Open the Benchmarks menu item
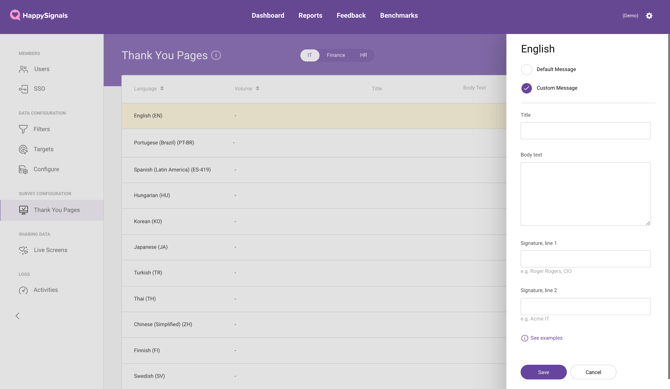 point(399,15)
